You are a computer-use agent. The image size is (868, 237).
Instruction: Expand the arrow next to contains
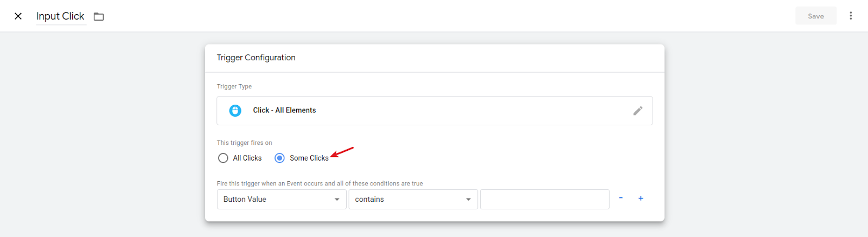point(468,200)
